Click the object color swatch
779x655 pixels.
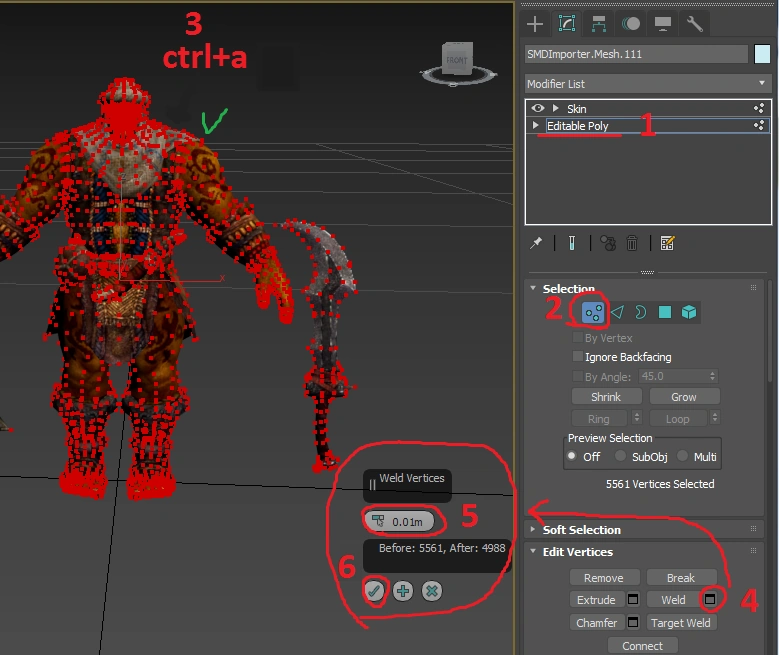click(x=762, y=54)
